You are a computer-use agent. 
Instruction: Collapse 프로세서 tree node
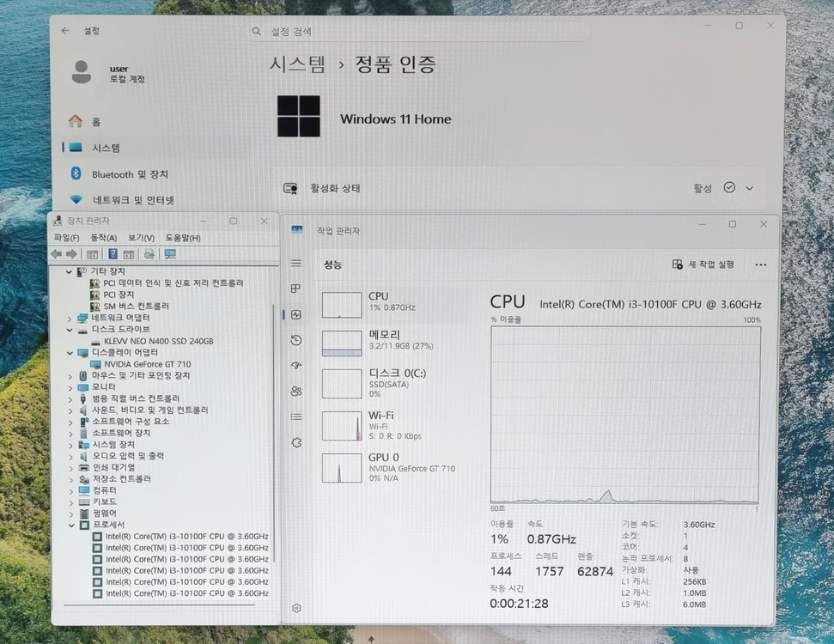pyautogui.click(x=71, y=525)
